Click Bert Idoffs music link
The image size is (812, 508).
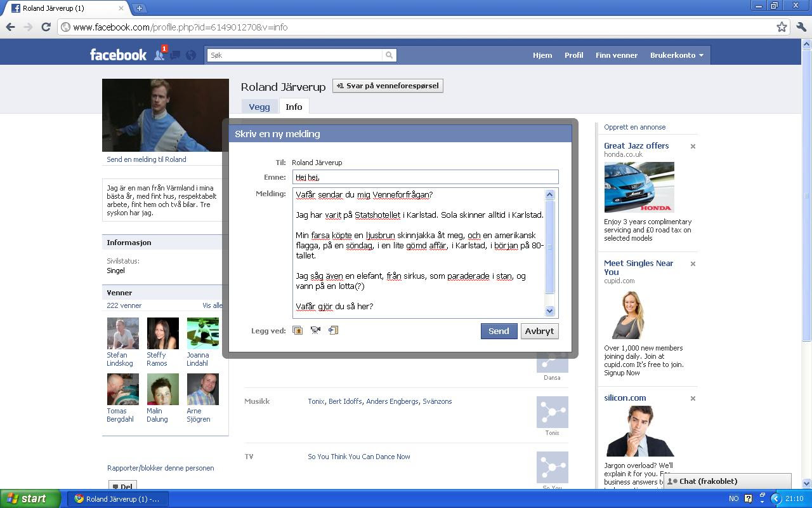pyautogui.click(x=345, y=401)
